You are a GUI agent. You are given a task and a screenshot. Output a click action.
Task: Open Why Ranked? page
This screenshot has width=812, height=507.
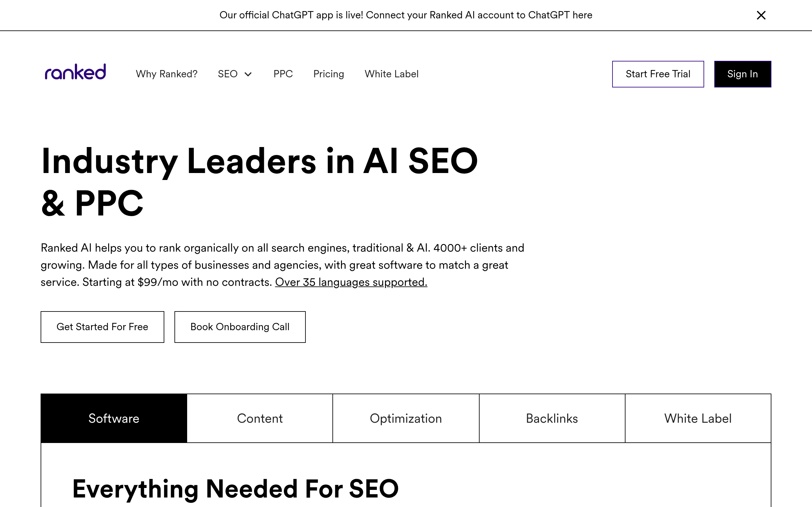click(167, 74)
